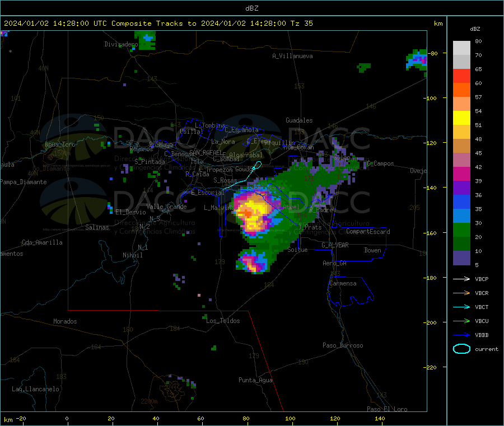Viewport: 504px width, 426px height.
Task: Click the Punta_Agua label
Action: pyautogui.click(x=255, y=380)
